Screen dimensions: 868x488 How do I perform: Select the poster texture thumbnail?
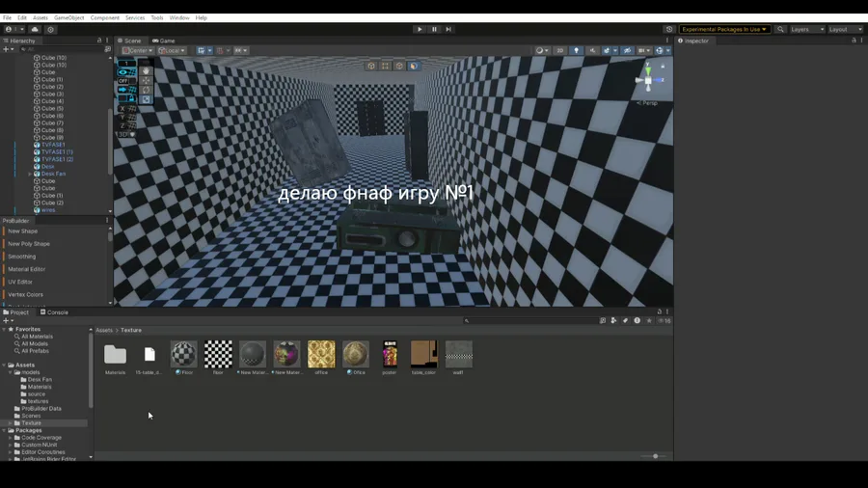click(390, 354)
